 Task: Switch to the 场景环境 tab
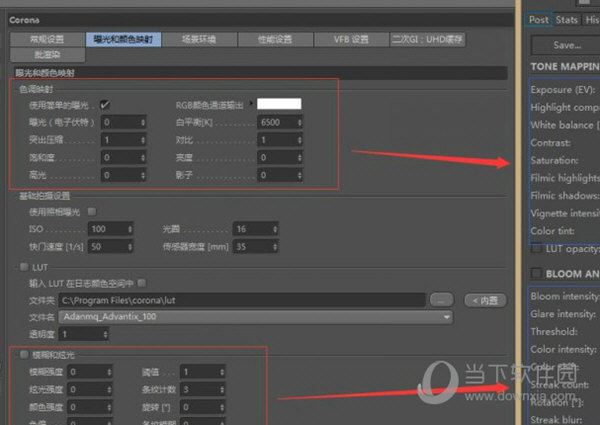tap(199, 39)
